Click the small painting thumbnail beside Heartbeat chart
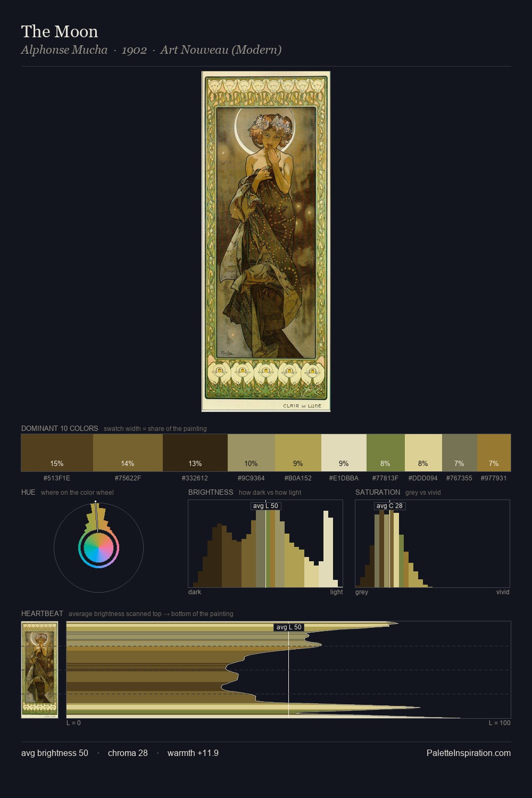532x798 pixels. (x=39, y=670)
